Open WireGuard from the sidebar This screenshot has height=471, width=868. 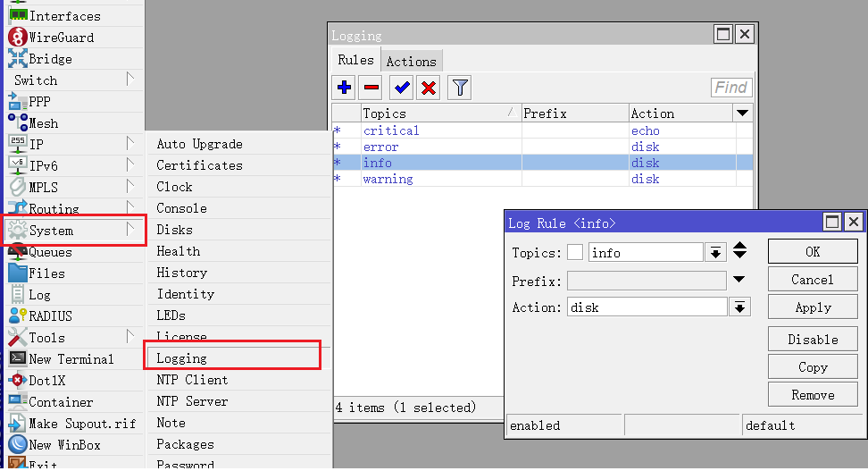[61, 38]
